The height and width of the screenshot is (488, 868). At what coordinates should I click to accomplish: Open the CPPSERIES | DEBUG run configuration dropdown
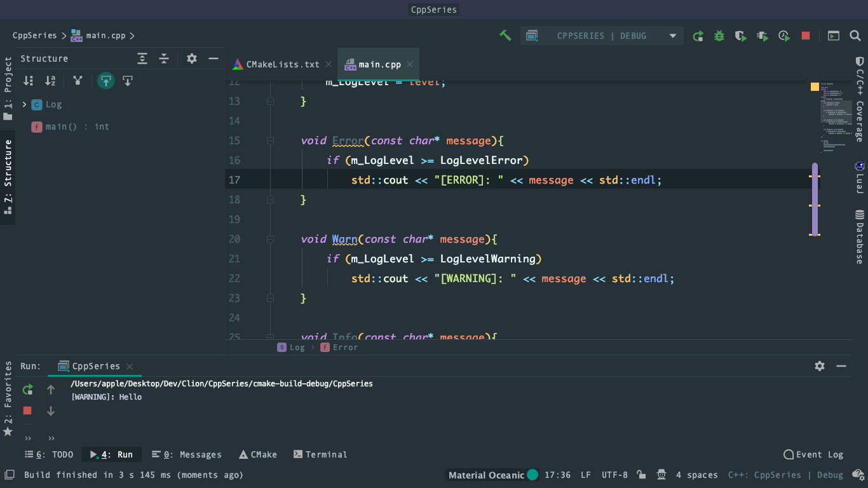pyautogui.click(x=602, y=36)
